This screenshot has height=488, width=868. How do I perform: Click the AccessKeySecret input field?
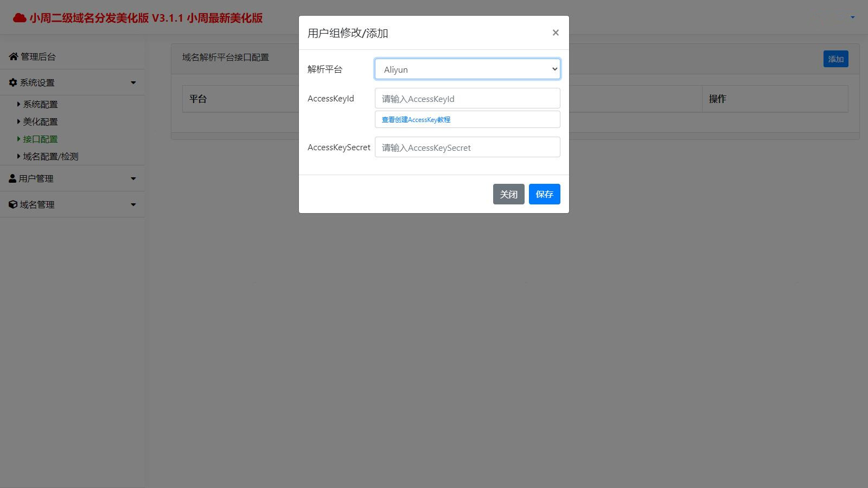(x=468, y=147)
